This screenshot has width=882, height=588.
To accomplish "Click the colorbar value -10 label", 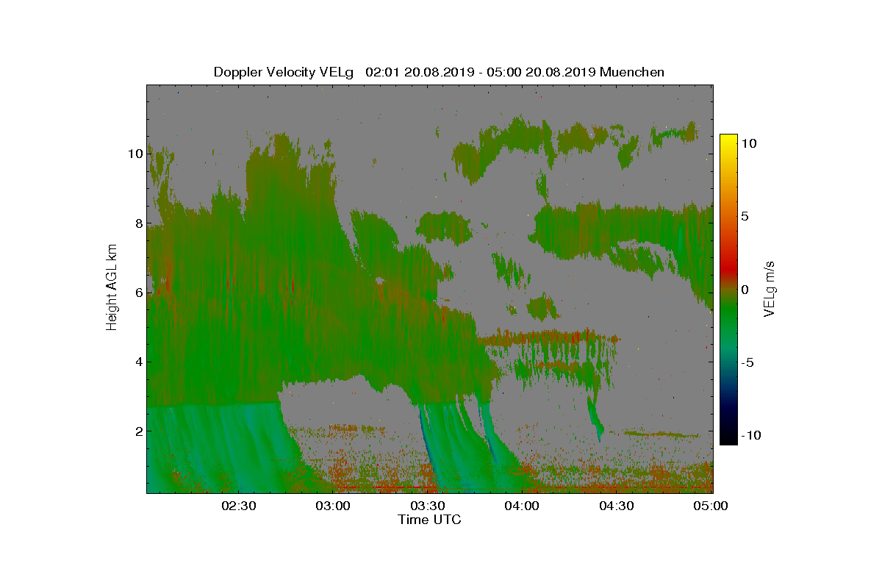I will pos(750,435).
